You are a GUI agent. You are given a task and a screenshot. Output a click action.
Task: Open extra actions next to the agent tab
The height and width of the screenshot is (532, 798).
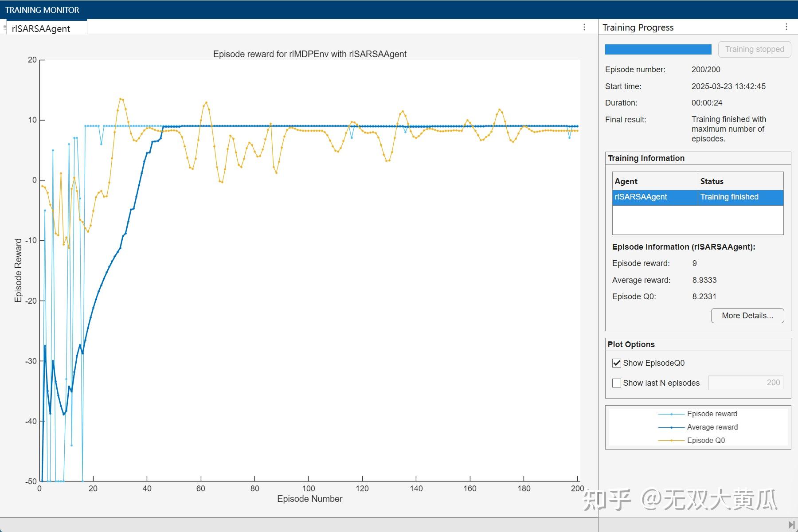[x=584, y=27]
